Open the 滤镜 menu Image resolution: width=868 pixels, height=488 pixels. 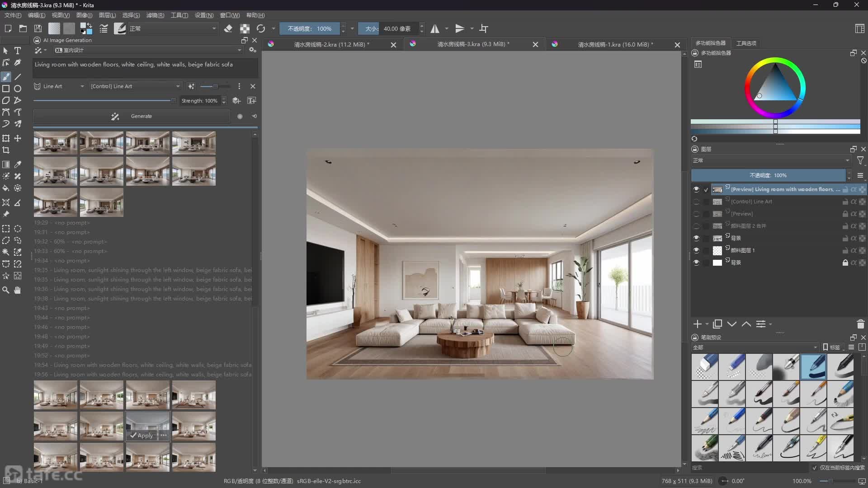point(155,15)
